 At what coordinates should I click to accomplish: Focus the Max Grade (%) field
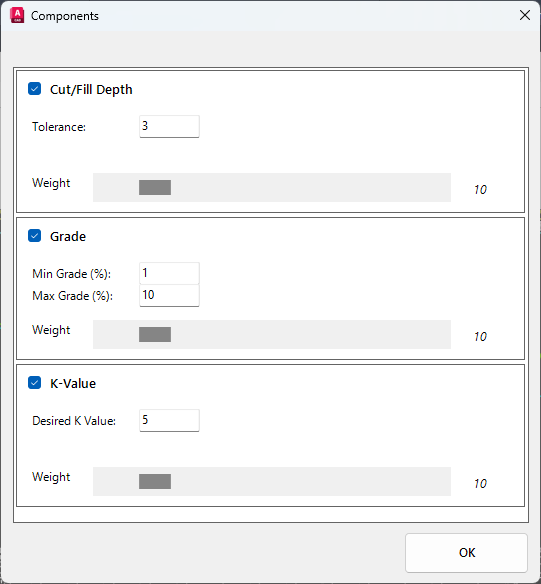click(169, 295)
